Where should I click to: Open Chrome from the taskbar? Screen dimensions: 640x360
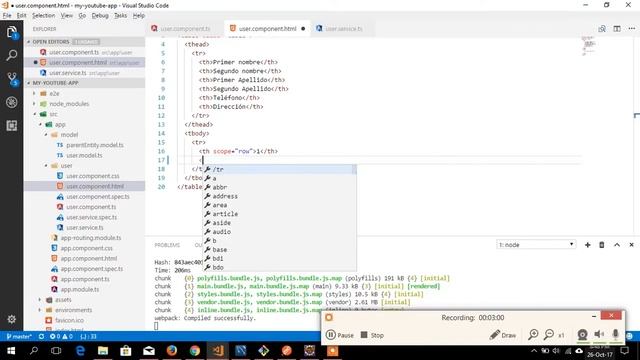click(195, 351)
